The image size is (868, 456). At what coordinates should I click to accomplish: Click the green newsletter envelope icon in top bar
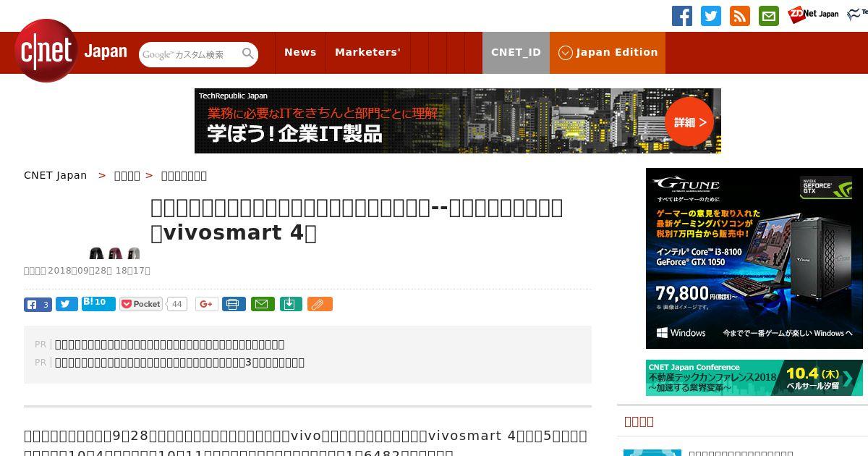769,16
